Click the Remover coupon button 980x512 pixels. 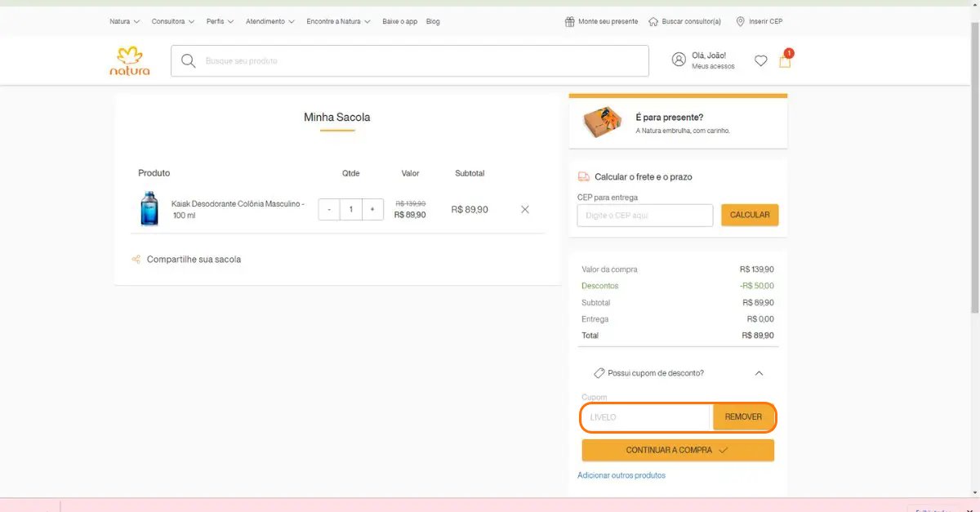coord(743,417)
